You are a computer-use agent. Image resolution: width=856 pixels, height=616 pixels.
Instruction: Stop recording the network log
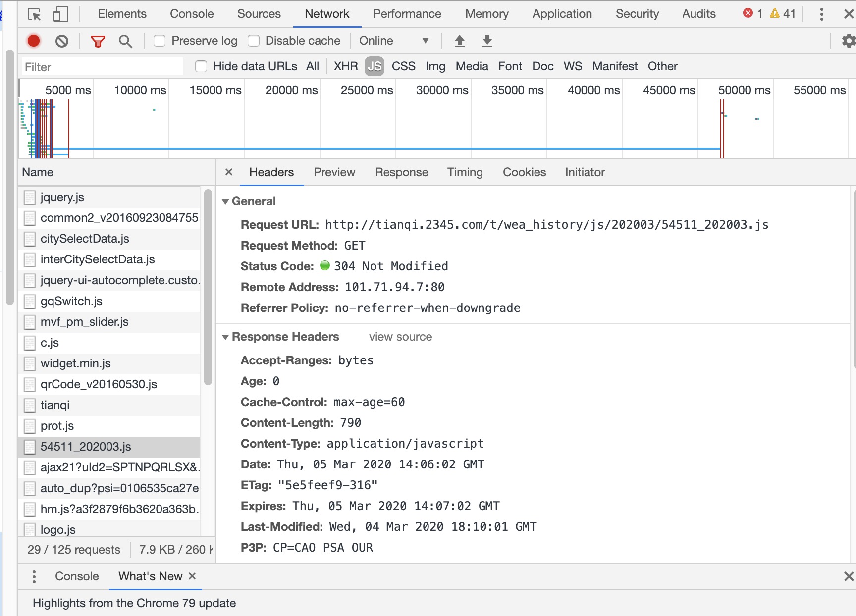pos(34,41)
